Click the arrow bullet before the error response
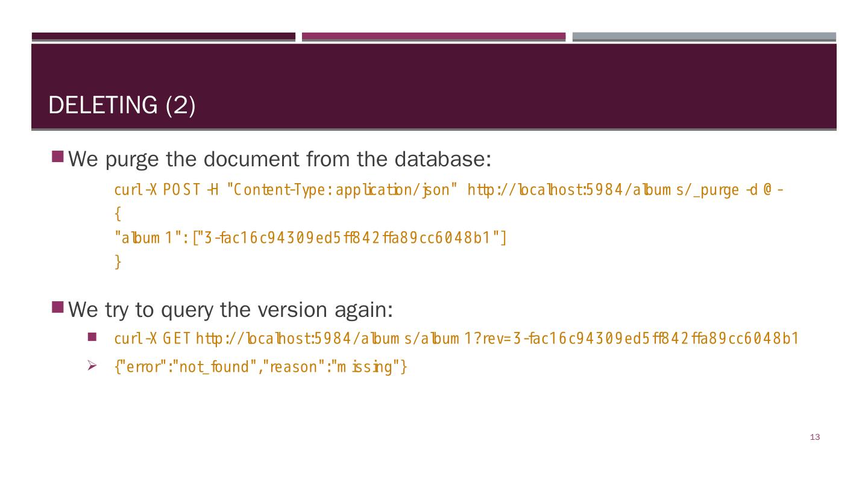 [x=92, y=366]
